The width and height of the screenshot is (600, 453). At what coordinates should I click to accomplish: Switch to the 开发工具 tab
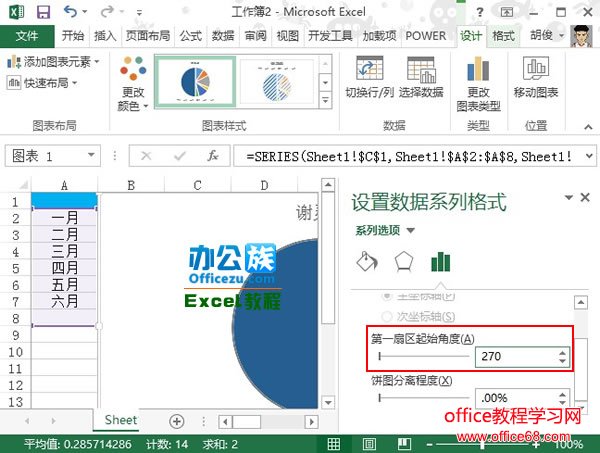(x=330, y=36)
